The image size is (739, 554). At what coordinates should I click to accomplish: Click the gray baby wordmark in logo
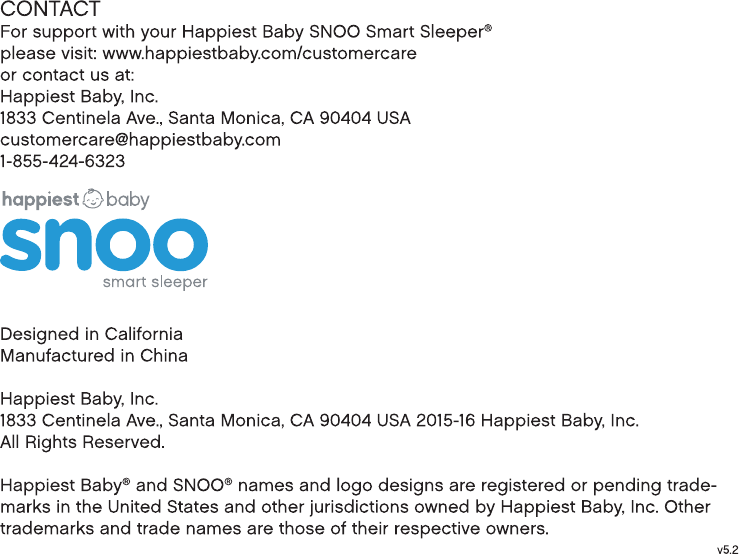tap(127, 200)
